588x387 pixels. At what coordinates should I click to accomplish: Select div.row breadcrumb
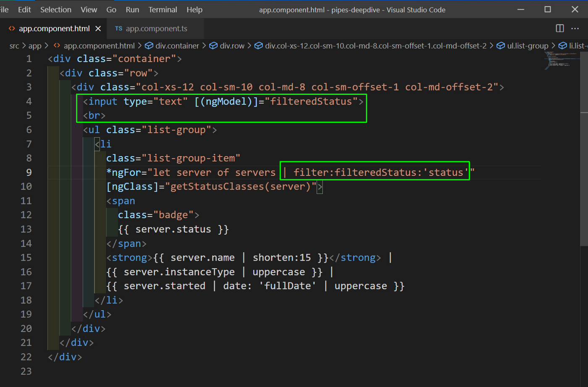click(x=232, y=46)
